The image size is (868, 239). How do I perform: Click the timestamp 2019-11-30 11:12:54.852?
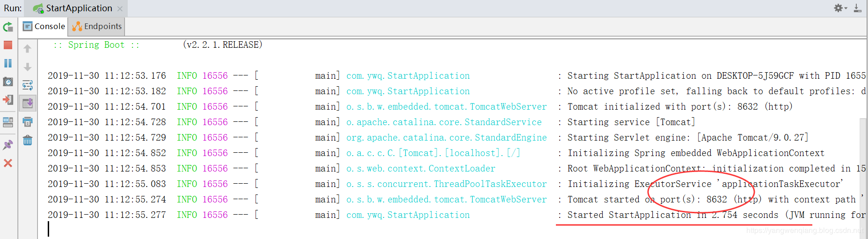tap(107, 153)
